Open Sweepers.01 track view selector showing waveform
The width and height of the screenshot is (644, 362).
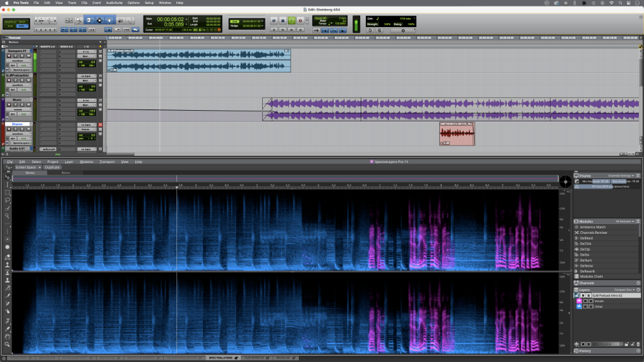(19, 61)
